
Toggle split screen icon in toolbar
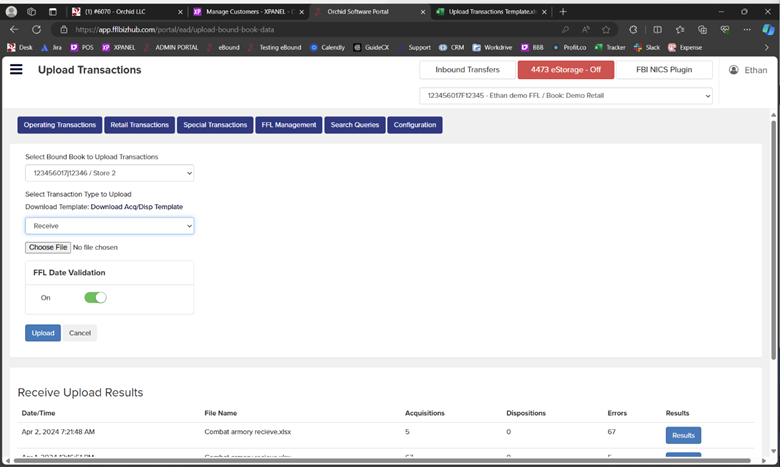point(657,29)
